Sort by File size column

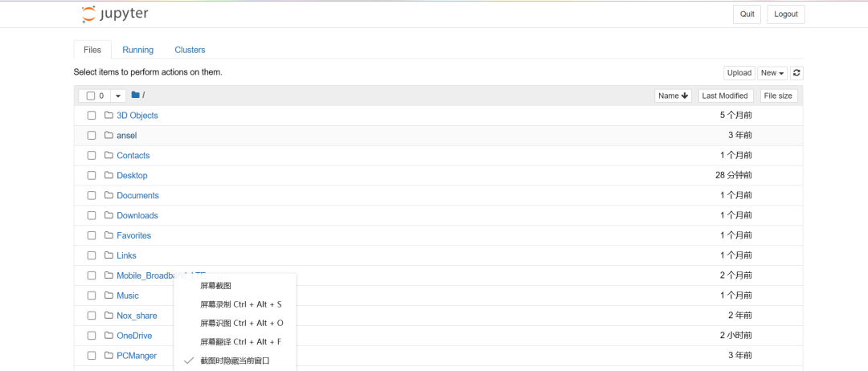click(x=778, y=96)
